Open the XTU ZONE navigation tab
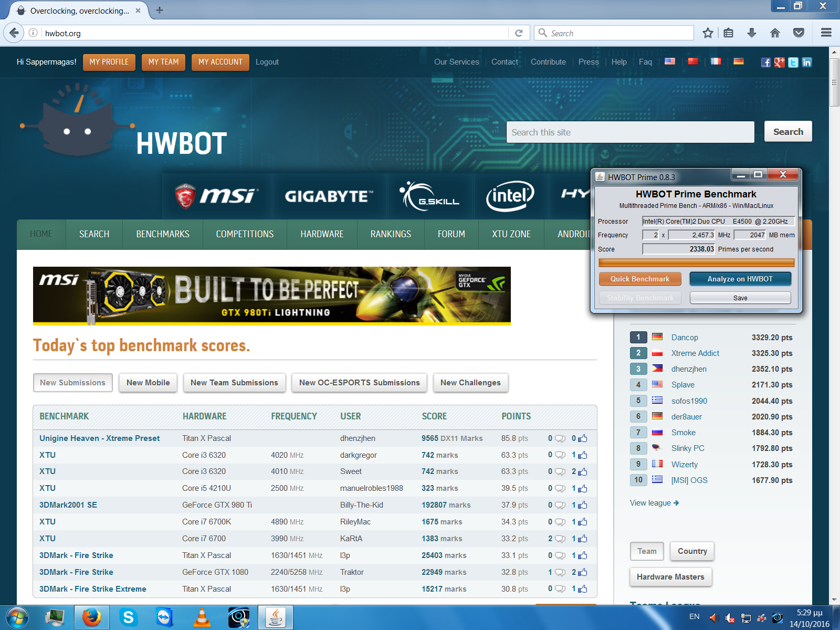 511,234
